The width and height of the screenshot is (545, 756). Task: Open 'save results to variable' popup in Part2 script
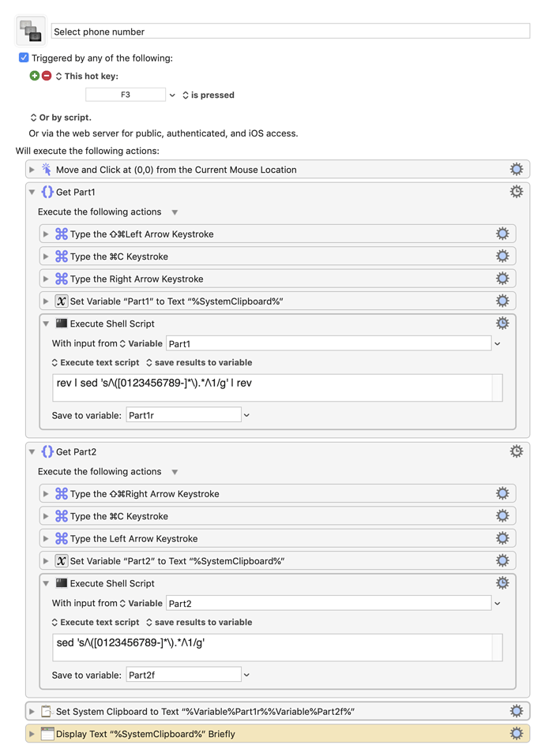199,622
